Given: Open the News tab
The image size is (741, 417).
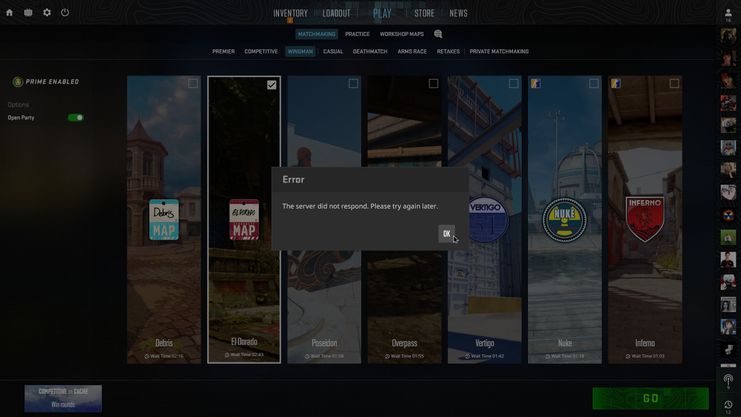Looking at the screenshot, I should 458,13.
